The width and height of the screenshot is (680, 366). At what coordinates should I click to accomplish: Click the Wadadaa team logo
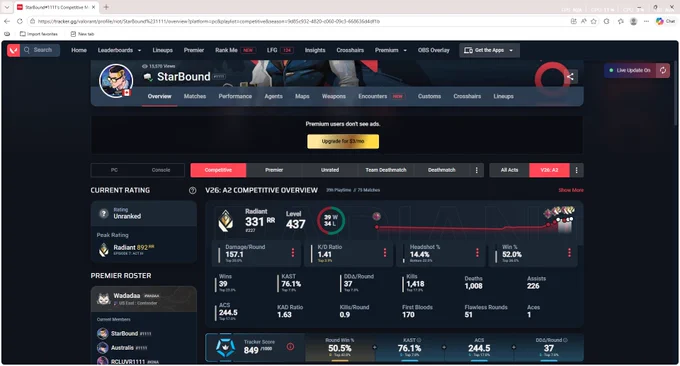point(103,299)
